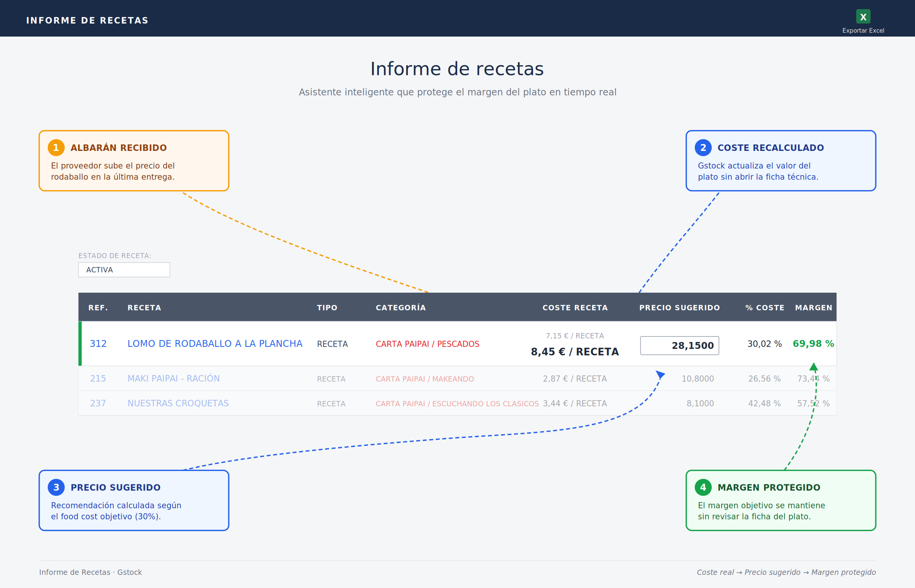Sort by the MARGEN column header

814,308
